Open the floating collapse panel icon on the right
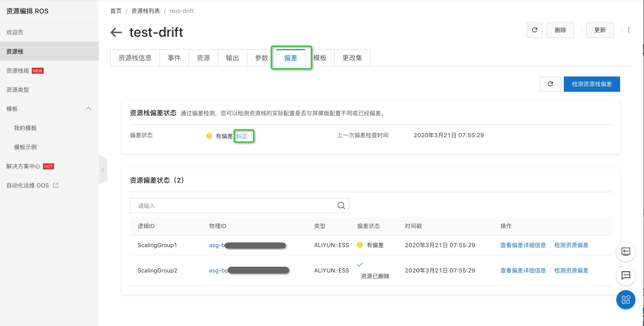 (626, 252)
